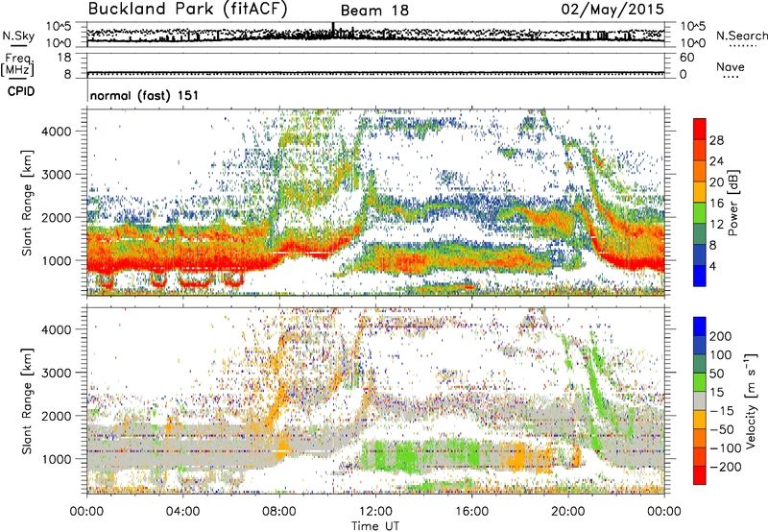
Task: Click the 1000 tick on power panel
Action: click(56, 260)
